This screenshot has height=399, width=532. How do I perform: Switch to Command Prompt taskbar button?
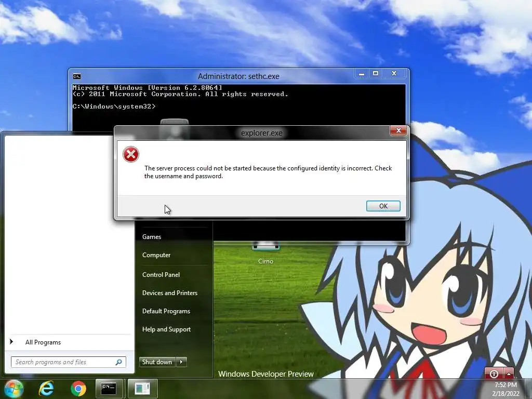point(109,389)
